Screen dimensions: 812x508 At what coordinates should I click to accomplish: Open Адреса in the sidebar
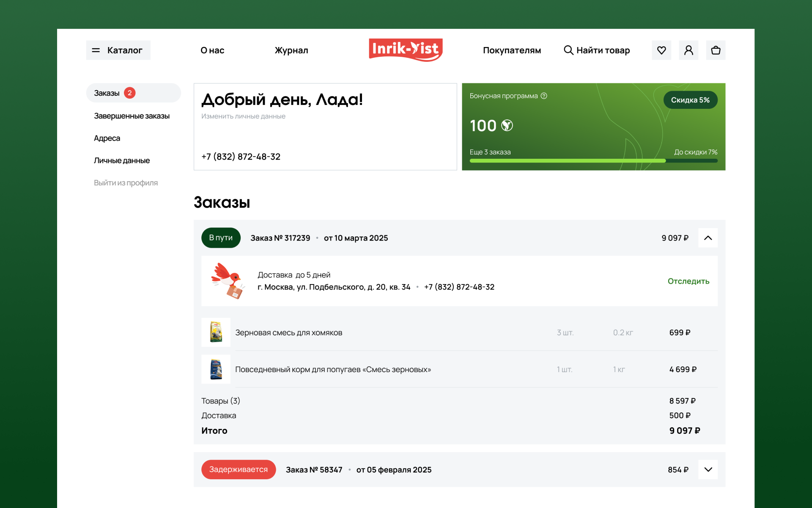click(107, 138)
